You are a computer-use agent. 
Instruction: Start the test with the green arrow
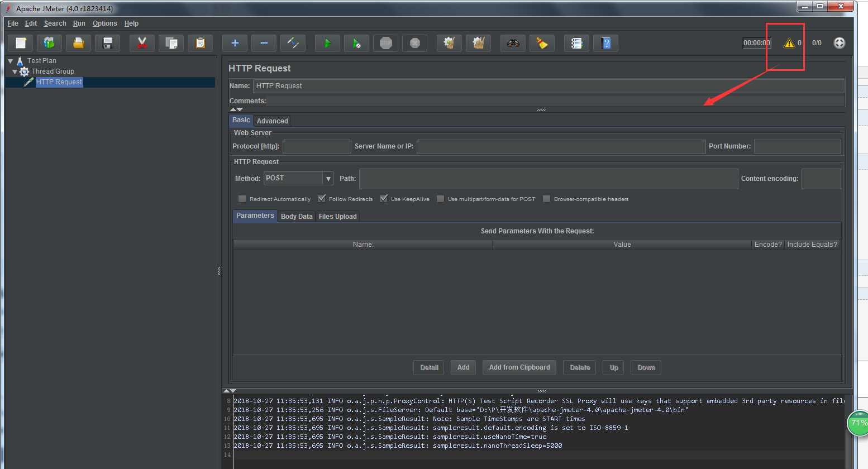pos(327,43)
